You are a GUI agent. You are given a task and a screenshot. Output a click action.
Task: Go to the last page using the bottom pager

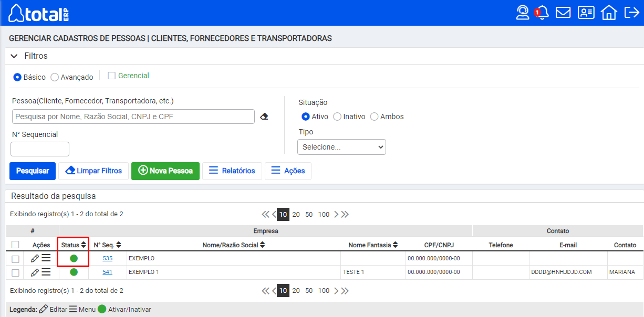pos(345,290)
